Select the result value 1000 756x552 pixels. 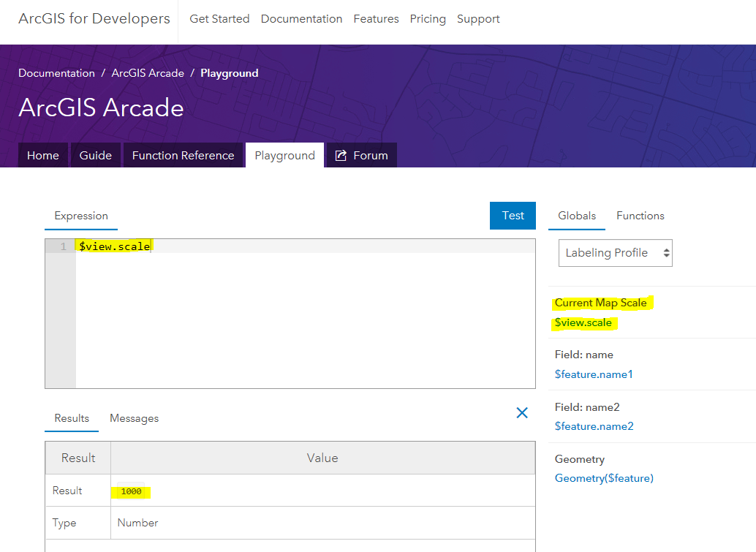(x=131, y=491)
